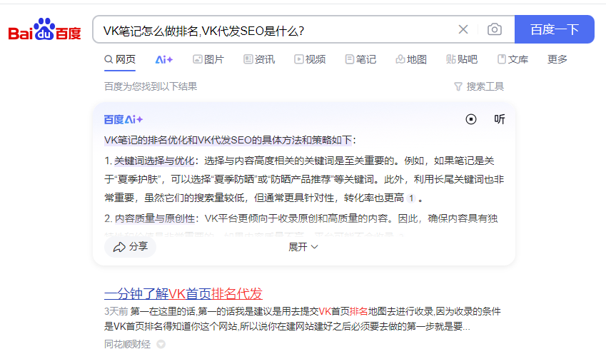Image resolution: width=606 pixels, height=364 pixels.
Task: Click the 百度一下 search button
Action: 554,29
